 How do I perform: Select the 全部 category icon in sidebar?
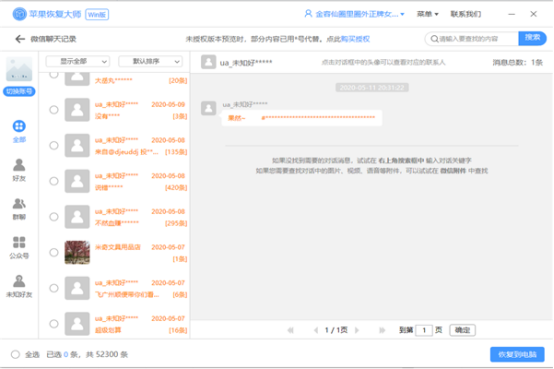pyautogui.click(x=19, y=126)
